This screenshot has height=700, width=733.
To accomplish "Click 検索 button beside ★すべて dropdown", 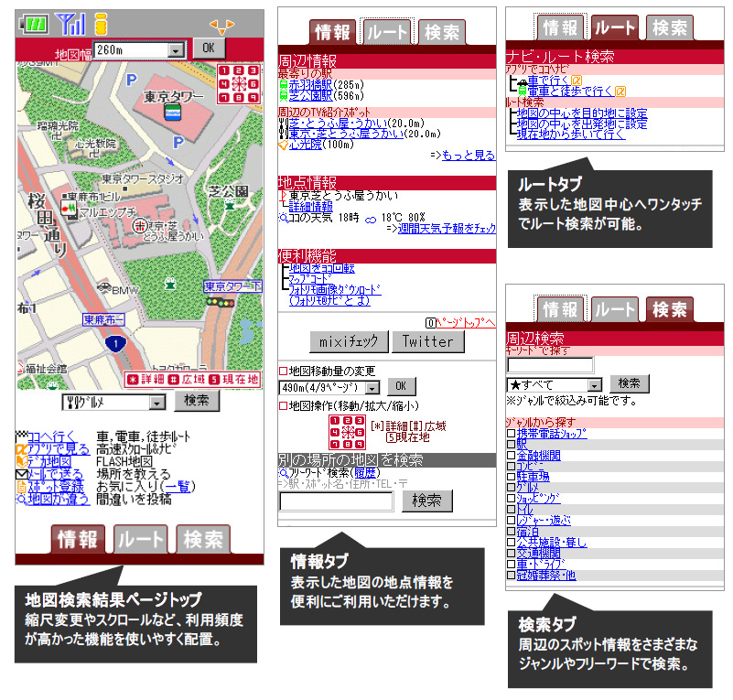I will [630, 383].
